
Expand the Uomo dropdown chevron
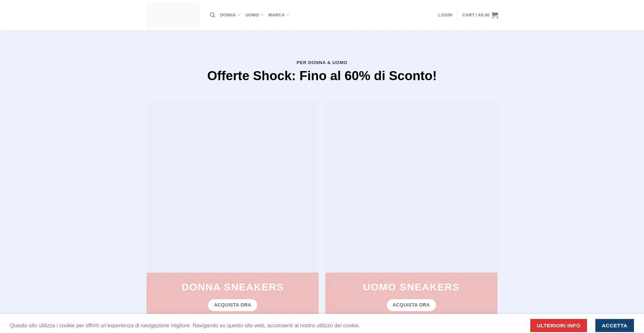click(262, 15)
